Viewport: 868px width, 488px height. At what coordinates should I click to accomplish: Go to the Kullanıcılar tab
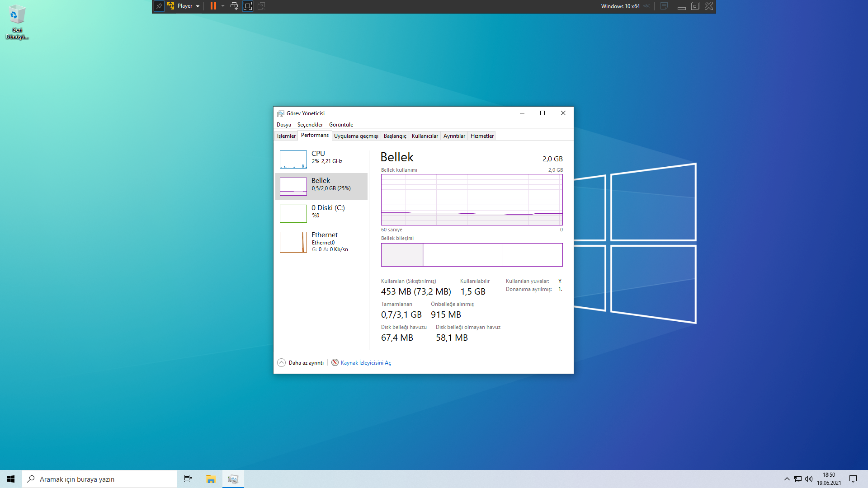tap(425, 136)
